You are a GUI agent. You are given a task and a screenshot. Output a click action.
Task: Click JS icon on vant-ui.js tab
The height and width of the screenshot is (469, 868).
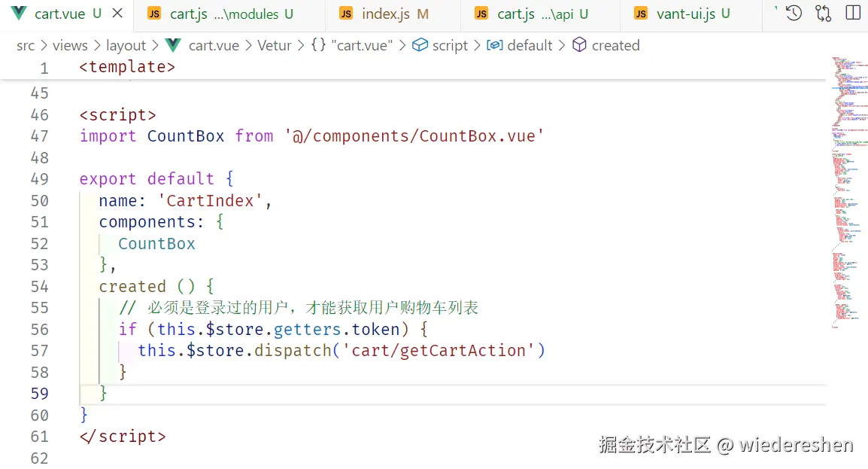click(641, 14)
